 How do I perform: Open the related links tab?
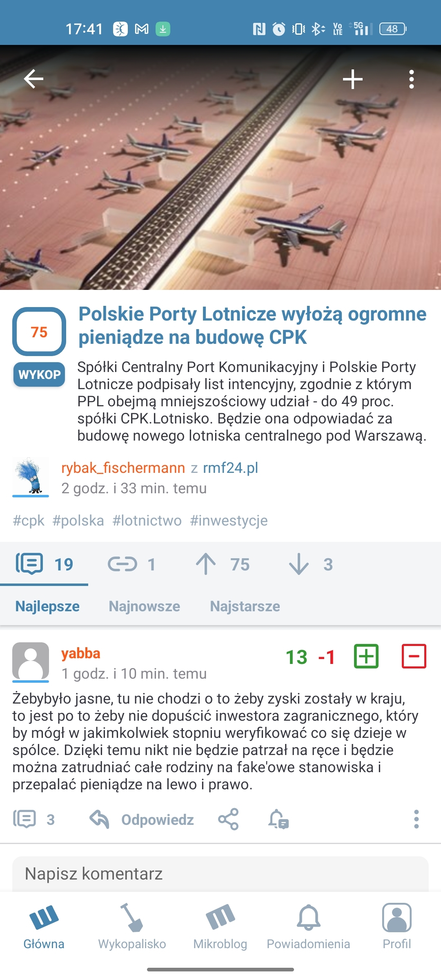[131, 564]
